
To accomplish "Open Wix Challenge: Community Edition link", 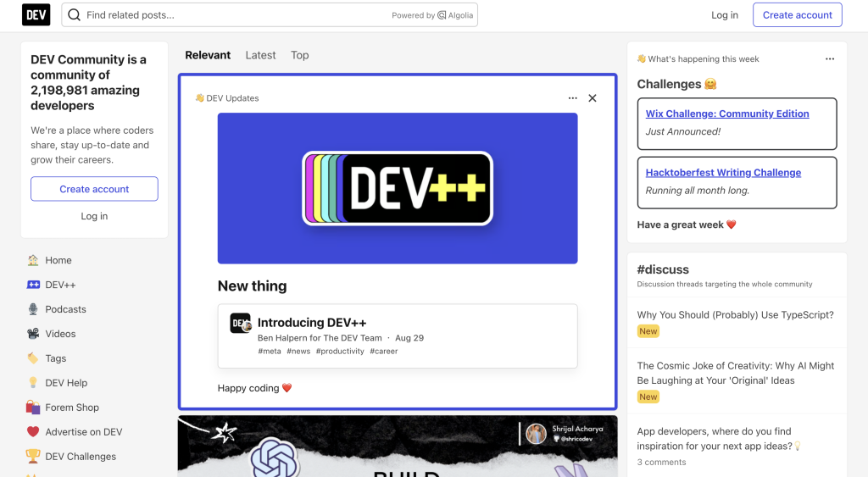I will [726, 114].
